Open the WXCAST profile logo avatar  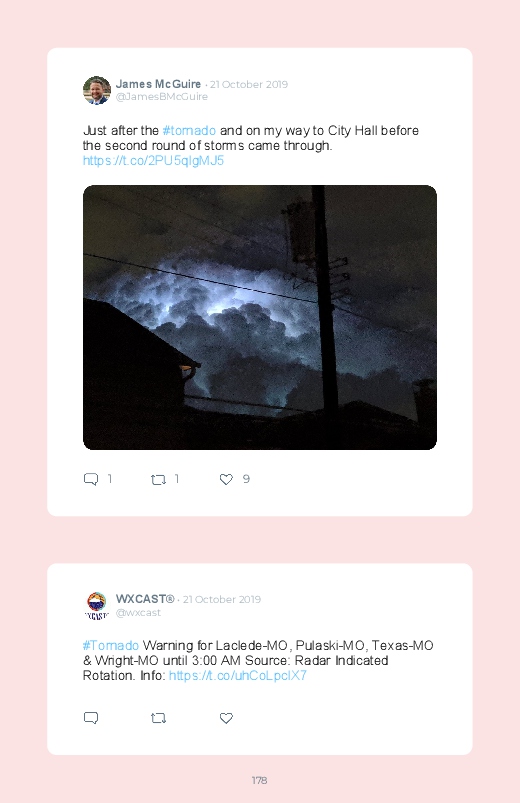97,605
